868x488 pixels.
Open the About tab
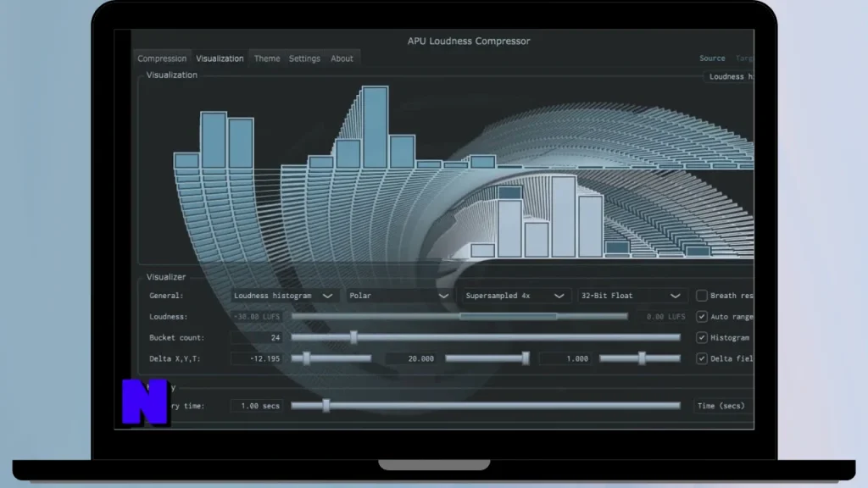pyautogui.click(x=342, y=58)
